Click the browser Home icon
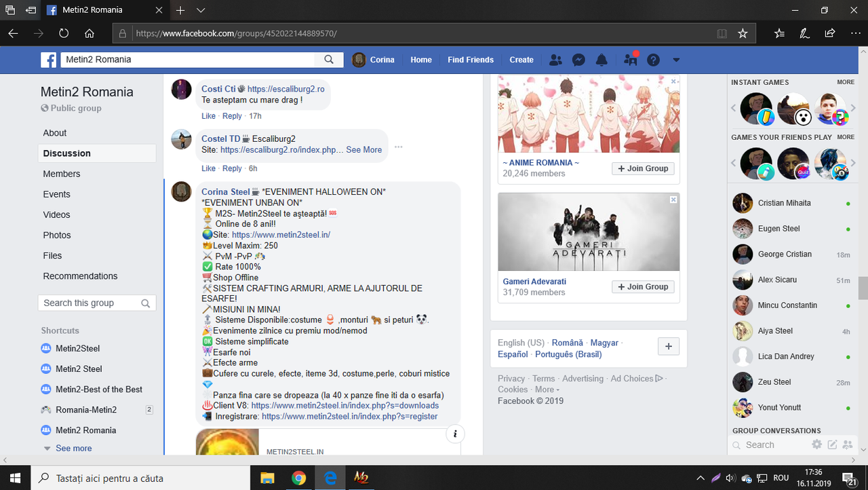 pos(90,33)
